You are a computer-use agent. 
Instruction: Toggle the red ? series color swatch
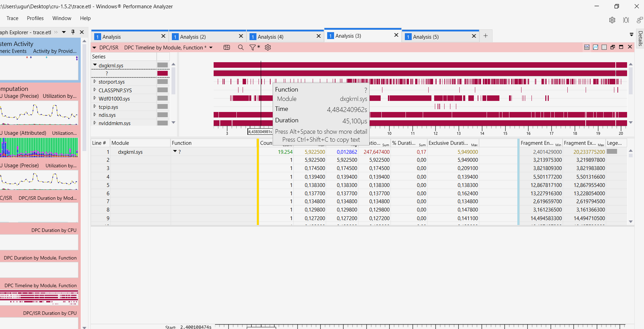click(163, 73)
